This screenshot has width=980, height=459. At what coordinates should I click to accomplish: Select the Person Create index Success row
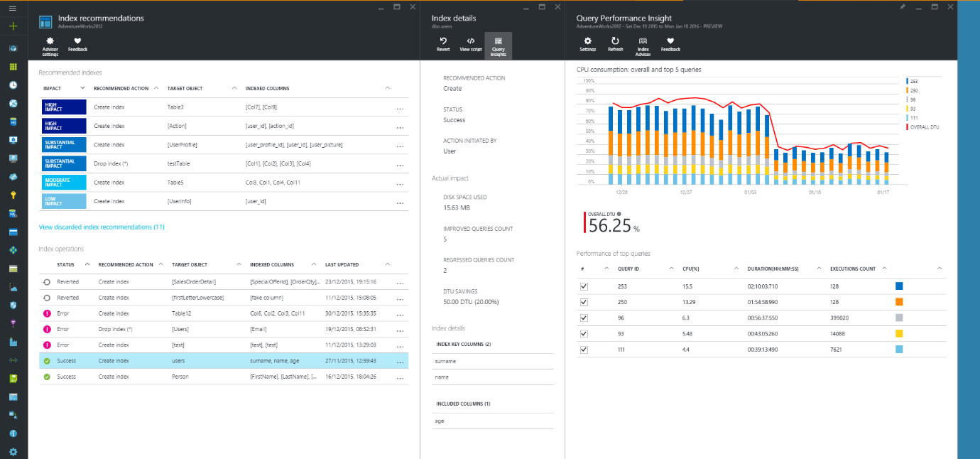[224, 377]
